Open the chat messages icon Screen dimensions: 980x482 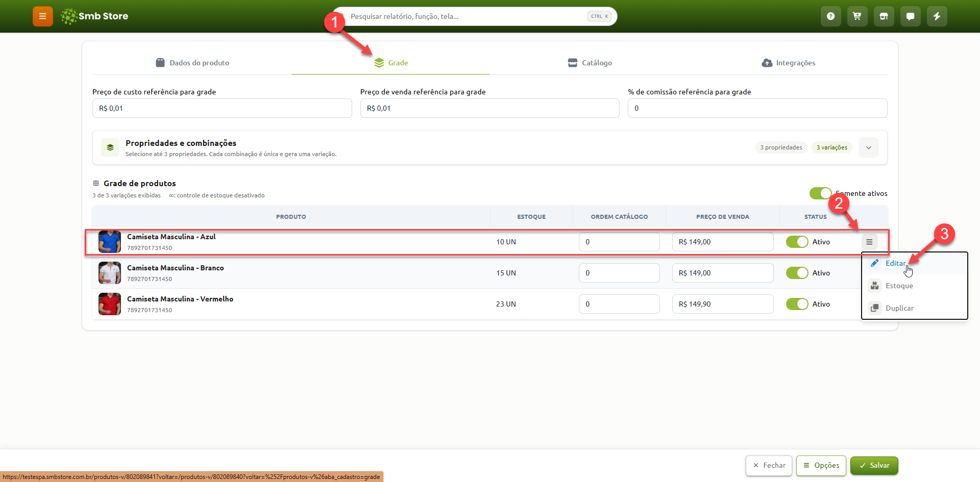(911, 16)
